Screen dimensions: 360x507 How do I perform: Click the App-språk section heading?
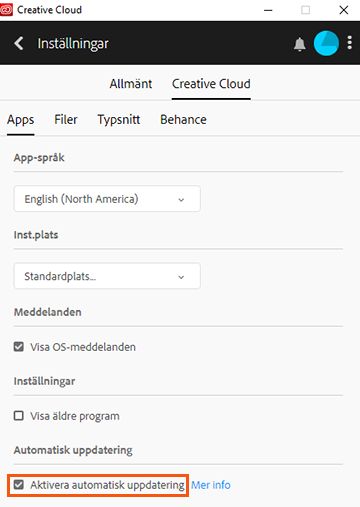(x=39, y=157)
